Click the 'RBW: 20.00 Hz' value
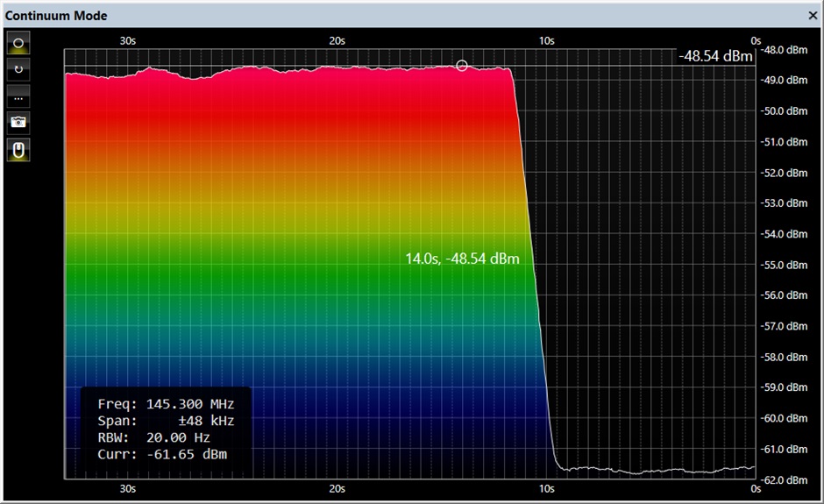824x504 pixels. click(x=154, y=437)
